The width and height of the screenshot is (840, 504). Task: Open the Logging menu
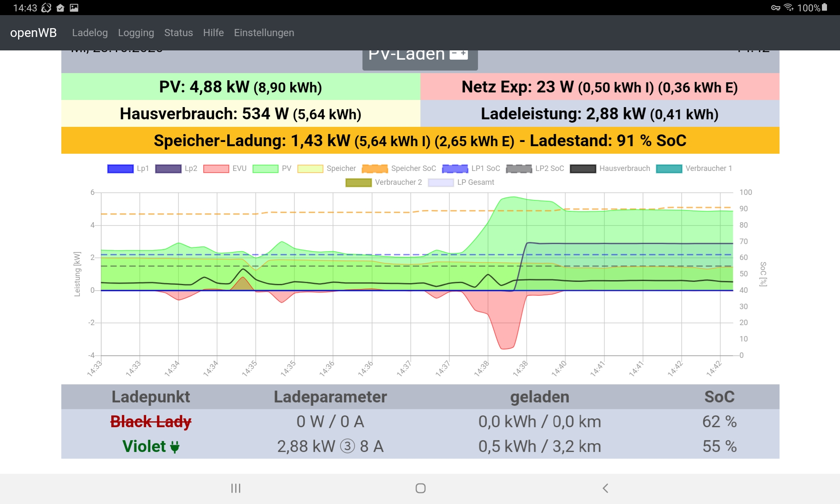[x=136, y=33]
